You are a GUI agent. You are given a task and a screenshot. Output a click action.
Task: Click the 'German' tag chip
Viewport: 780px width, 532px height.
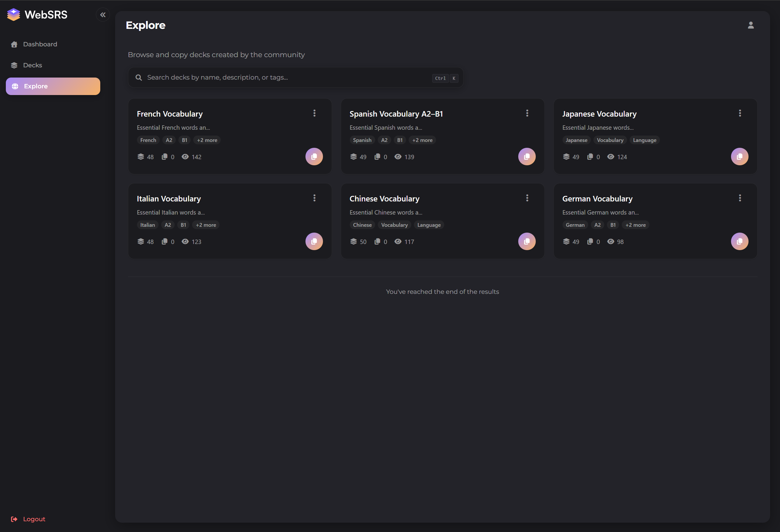575,225
